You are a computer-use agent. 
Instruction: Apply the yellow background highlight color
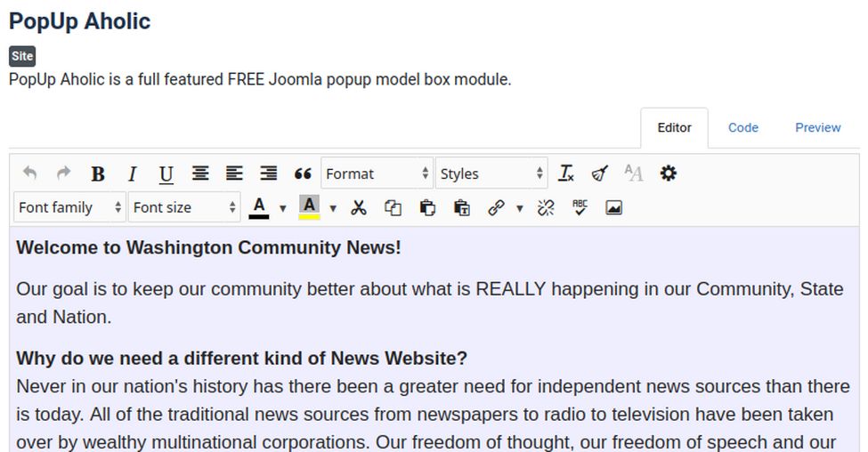(x=309, y=207)
